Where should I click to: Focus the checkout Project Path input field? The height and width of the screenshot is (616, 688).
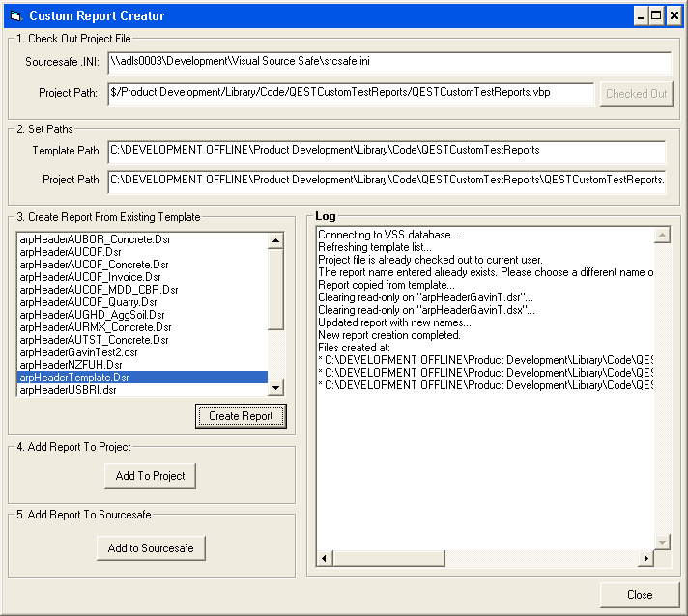(350, 93)
